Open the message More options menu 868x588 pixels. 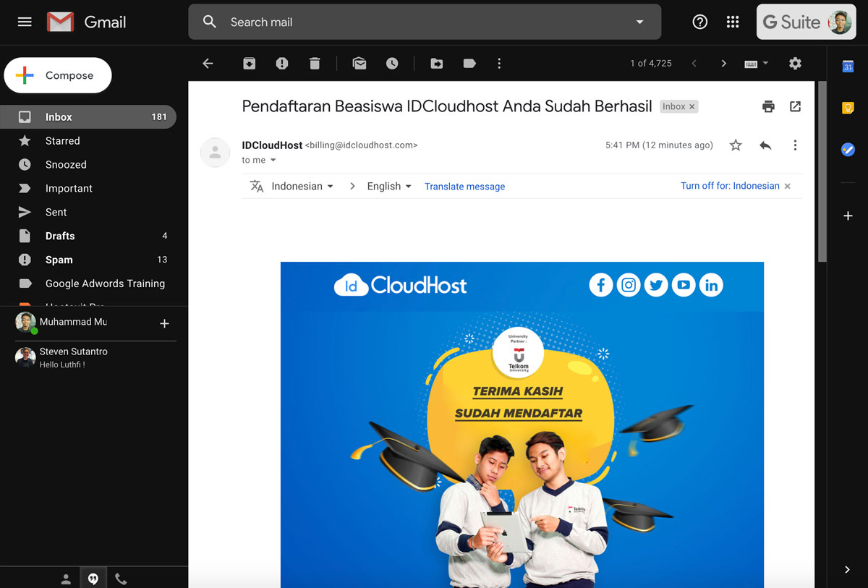coord(795,145)
